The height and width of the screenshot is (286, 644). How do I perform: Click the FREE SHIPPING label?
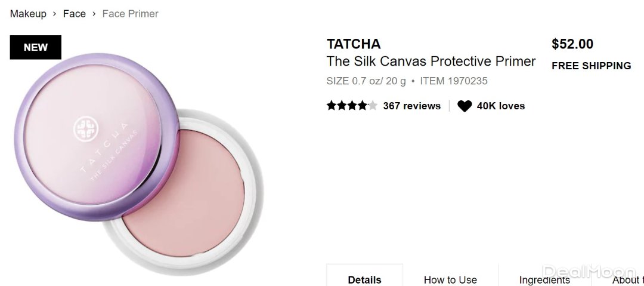tap(591, 66)
